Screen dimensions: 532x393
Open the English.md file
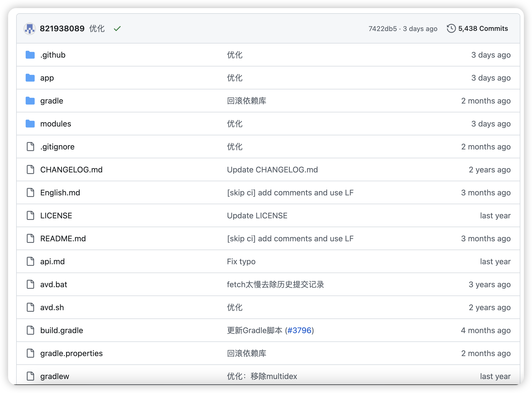tap(60, 193)
